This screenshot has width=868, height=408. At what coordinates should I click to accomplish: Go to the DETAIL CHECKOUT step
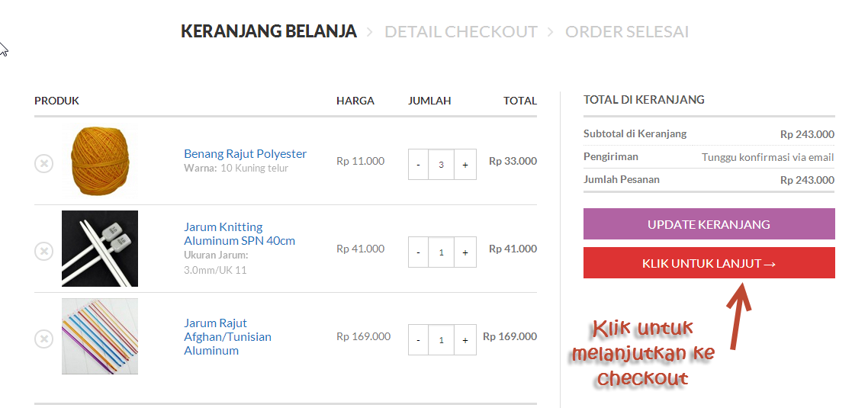(x=461, y=31)
